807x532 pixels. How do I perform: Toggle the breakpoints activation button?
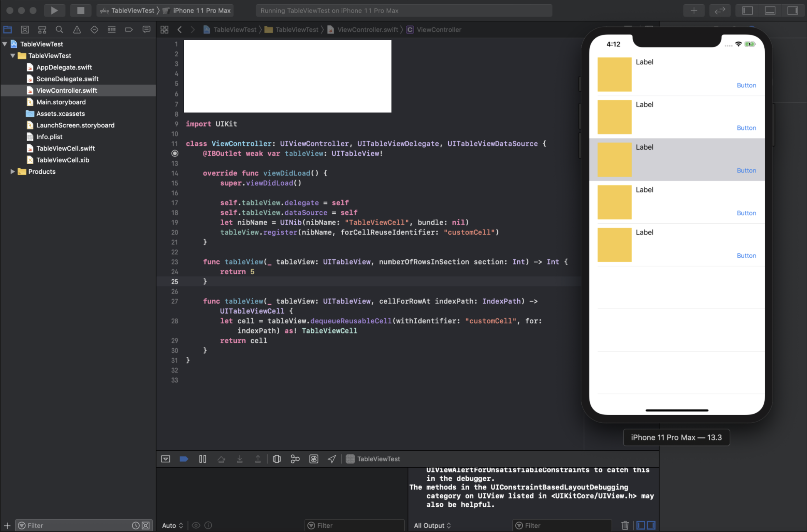(184, 459)
